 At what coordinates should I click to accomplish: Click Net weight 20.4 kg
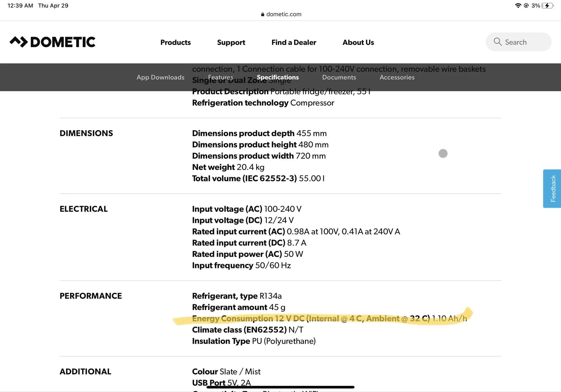pos(228,167)
